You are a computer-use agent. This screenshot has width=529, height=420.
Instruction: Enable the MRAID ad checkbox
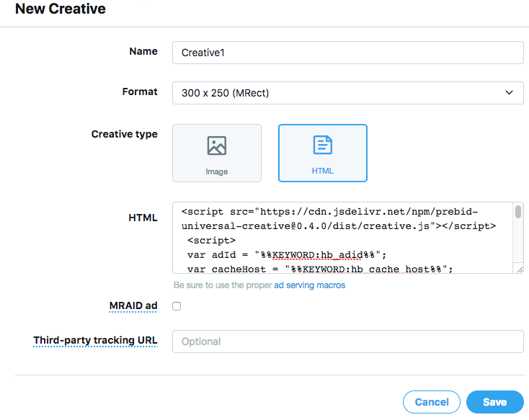tap(177, 306)
